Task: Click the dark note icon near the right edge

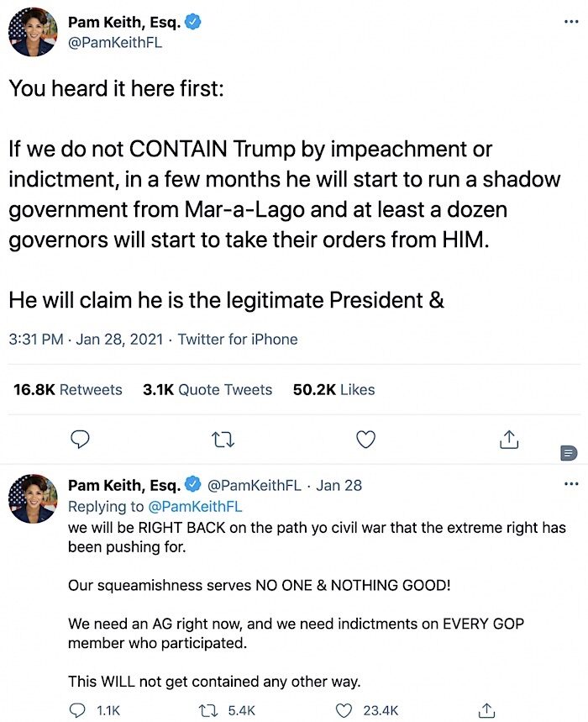Action: click(x=569, y=453)
